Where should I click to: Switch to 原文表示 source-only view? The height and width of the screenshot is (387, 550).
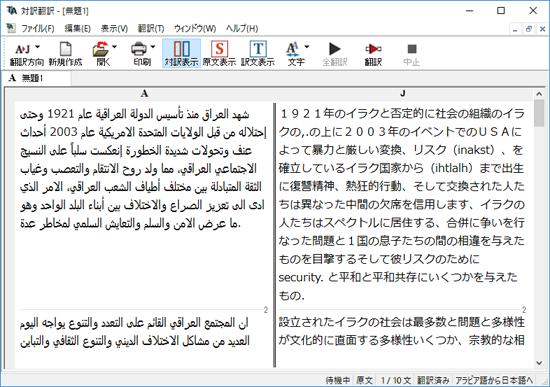pos(219,53)
